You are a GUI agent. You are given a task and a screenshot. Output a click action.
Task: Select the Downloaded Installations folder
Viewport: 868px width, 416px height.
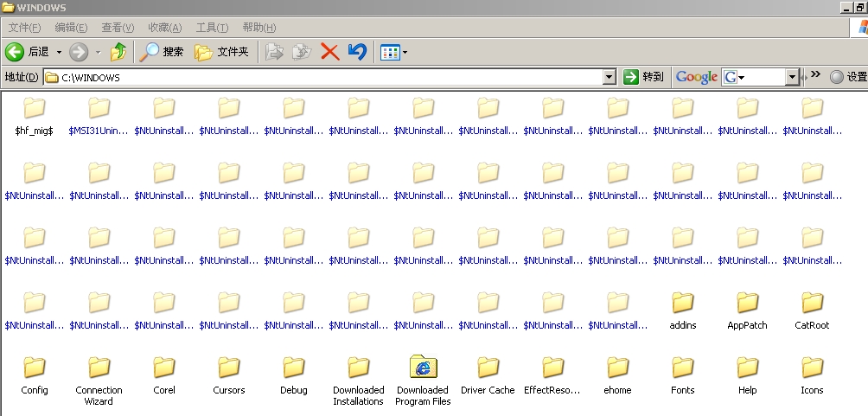pos(358,381)
